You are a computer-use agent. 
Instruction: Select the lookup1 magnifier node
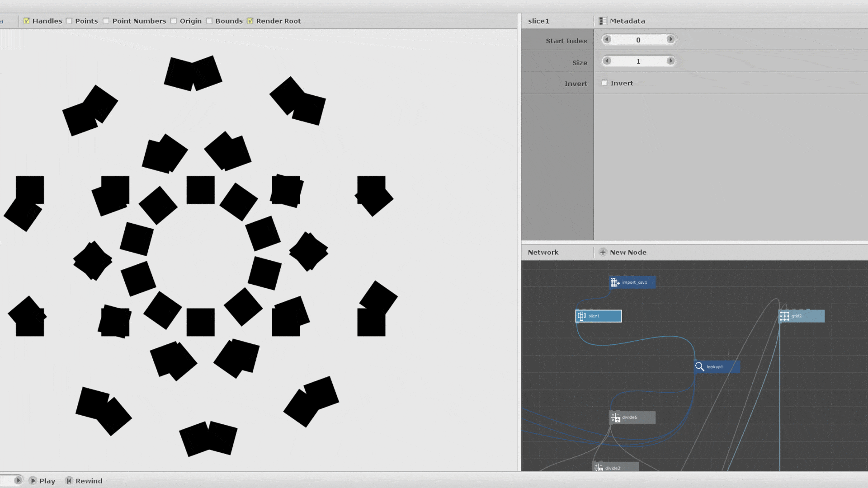point(700,366)
